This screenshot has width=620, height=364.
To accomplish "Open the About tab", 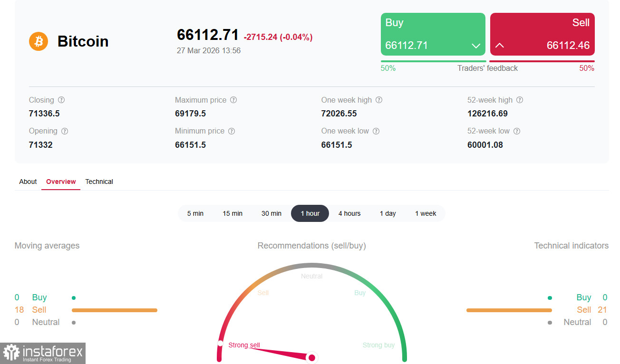I will click(28, 182).
